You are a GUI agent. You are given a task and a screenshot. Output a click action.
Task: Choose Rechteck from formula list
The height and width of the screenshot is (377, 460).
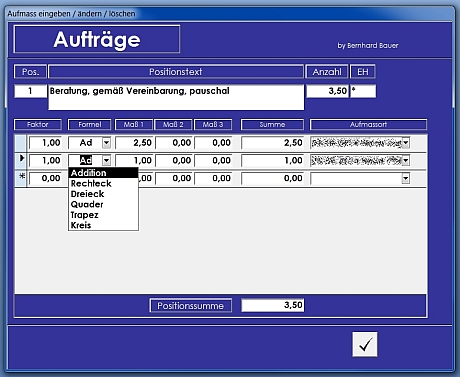103,183
